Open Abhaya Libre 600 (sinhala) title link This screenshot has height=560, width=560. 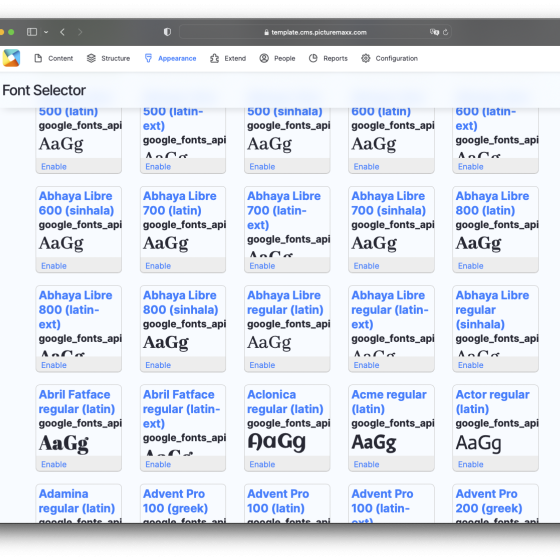tap(76, 203)
